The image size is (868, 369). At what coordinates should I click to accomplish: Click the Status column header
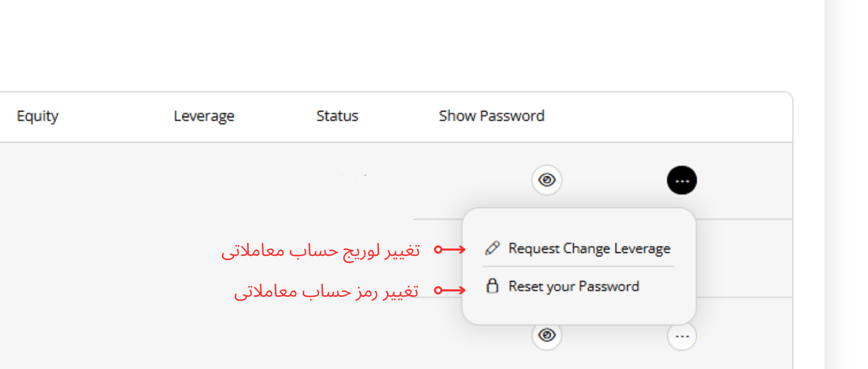click(337, 116)
